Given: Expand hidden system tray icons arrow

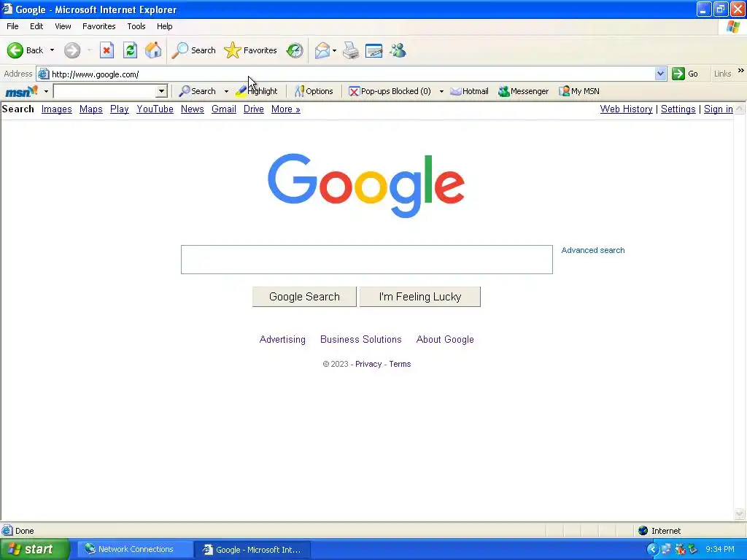Looking at the screenshot, I should tap(652, 550).
